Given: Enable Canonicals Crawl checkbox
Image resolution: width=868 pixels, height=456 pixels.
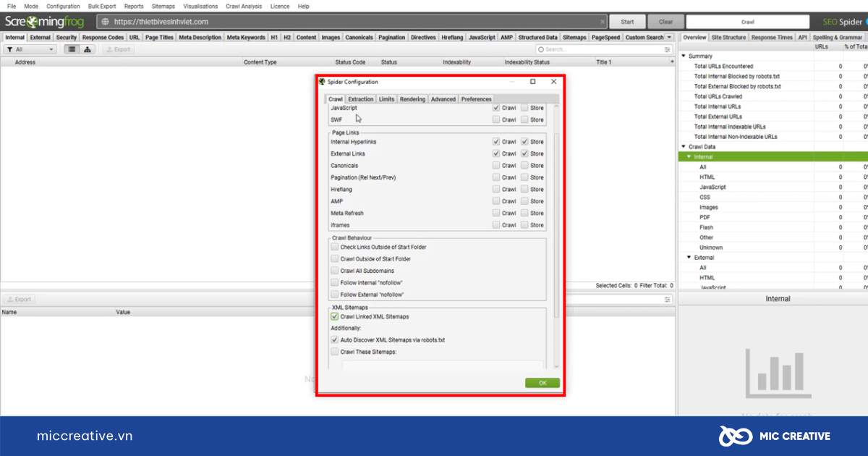Looking at the screenshot, I should 496,166.
